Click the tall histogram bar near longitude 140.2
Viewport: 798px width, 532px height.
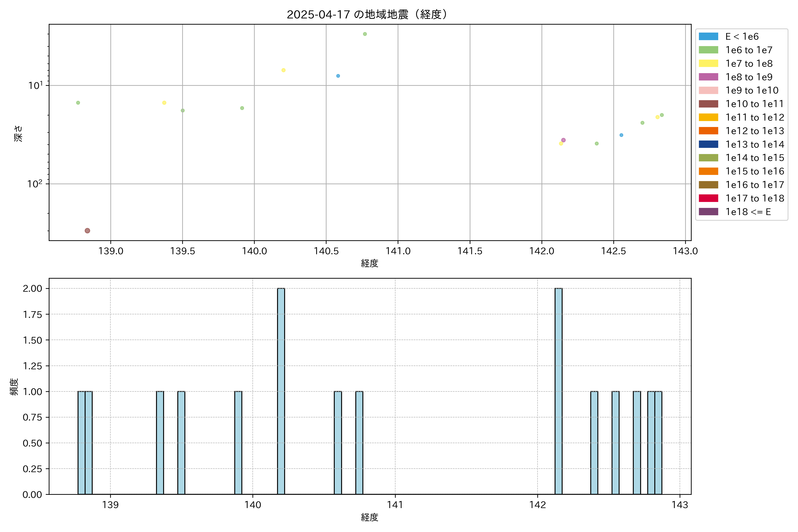point(281,390)
